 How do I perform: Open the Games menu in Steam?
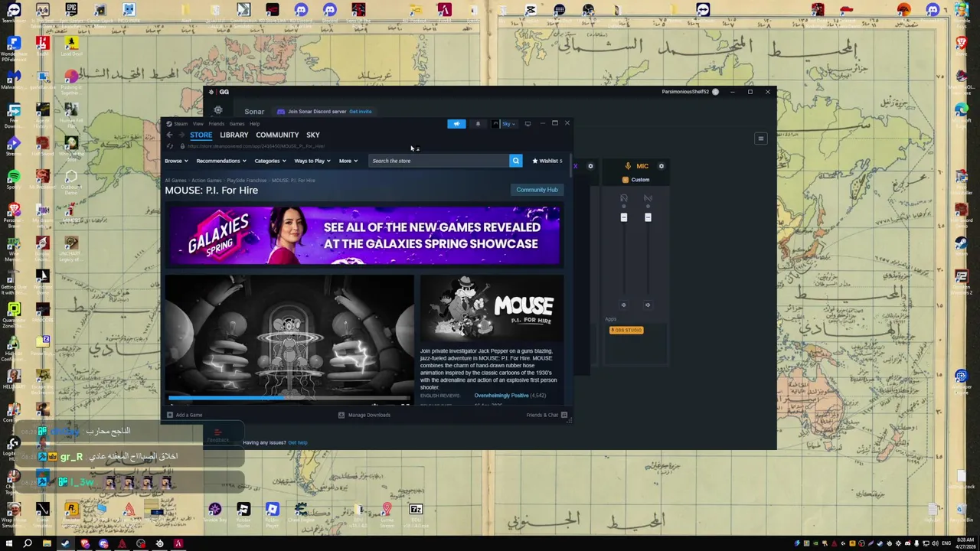(237, 123)
